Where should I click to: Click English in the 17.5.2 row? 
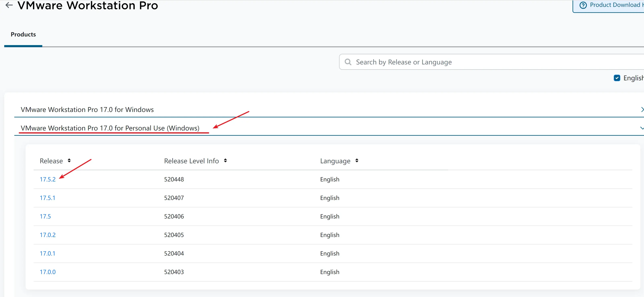pyautogui.click(x=330, y=179)
